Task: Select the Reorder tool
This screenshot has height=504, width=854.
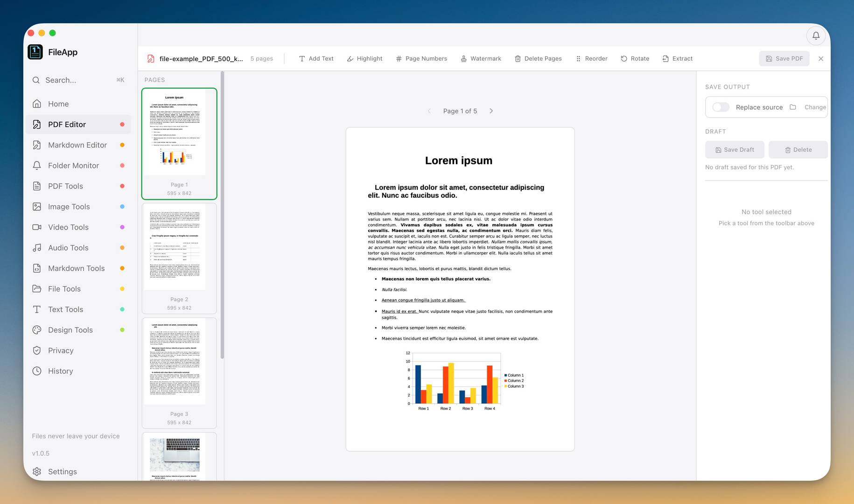Action: point(591,59)
